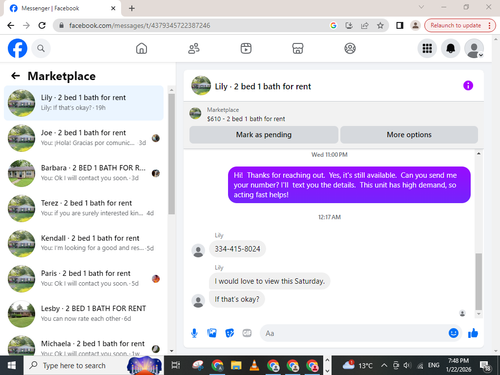Viewport: 500px width, 375px height.
Task: Click Lily's avatar beside the phone number
Action: coord(198,250)
